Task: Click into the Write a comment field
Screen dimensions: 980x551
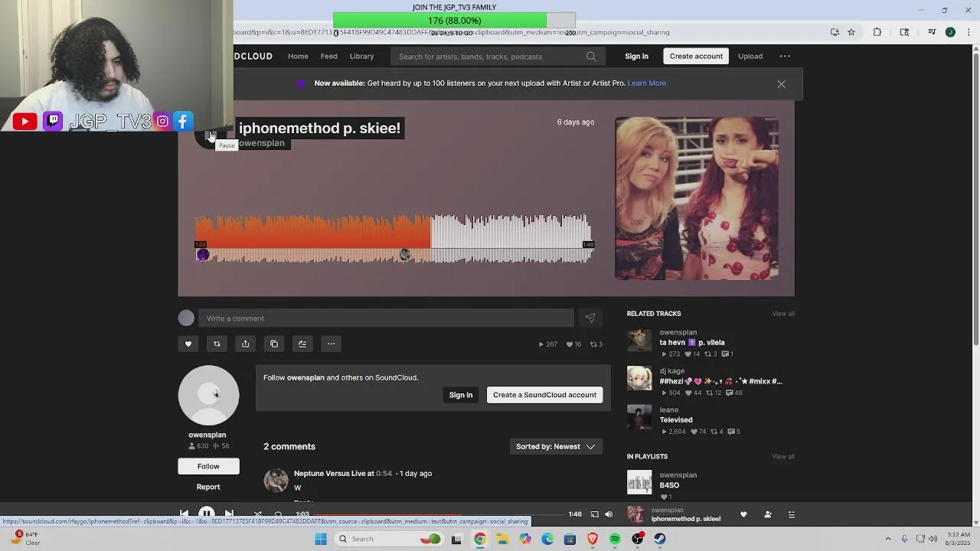Action: pos(386,318)
